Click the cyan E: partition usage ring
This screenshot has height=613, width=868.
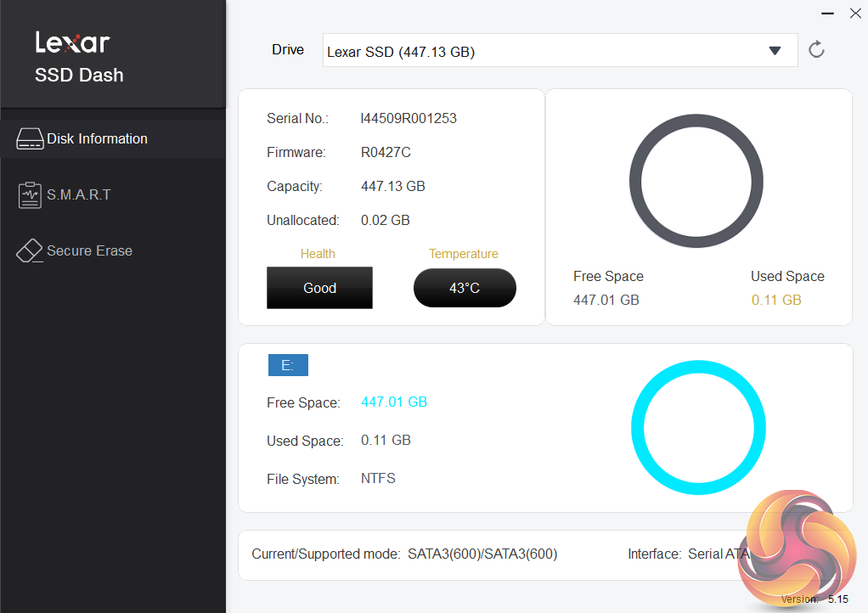pyautogui.click(x=699, y=428)
